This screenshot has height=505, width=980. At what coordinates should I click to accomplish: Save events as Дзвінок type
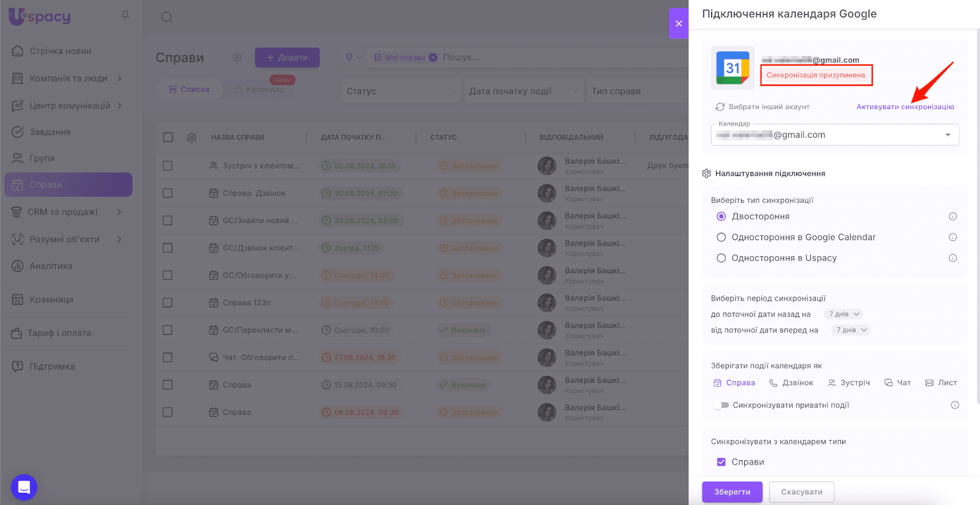tap(791, 383)
